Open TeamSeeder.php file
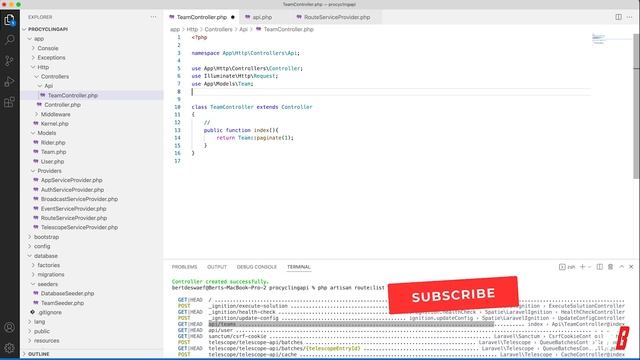This screenshot has width=640, height=360. [x=62, y=303]
